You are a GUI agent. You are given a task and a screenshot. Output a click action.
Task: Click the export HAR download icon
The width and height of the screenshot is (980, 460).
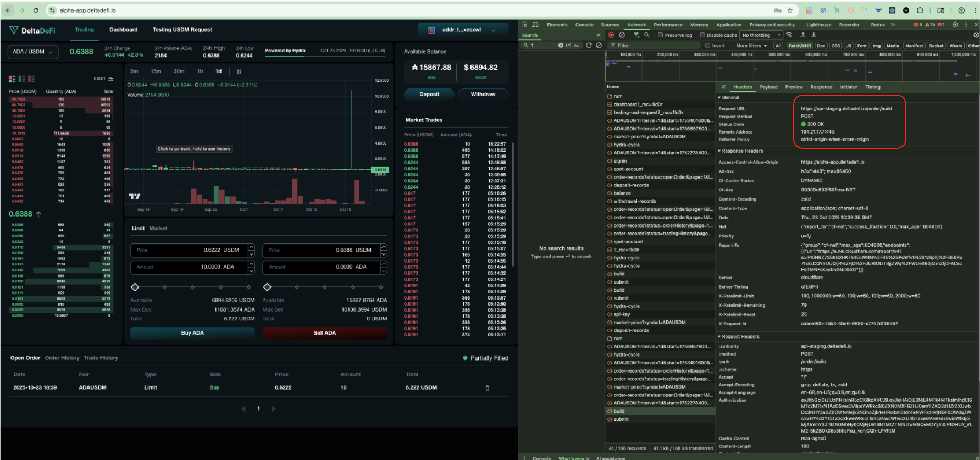(x=814, y=35)
